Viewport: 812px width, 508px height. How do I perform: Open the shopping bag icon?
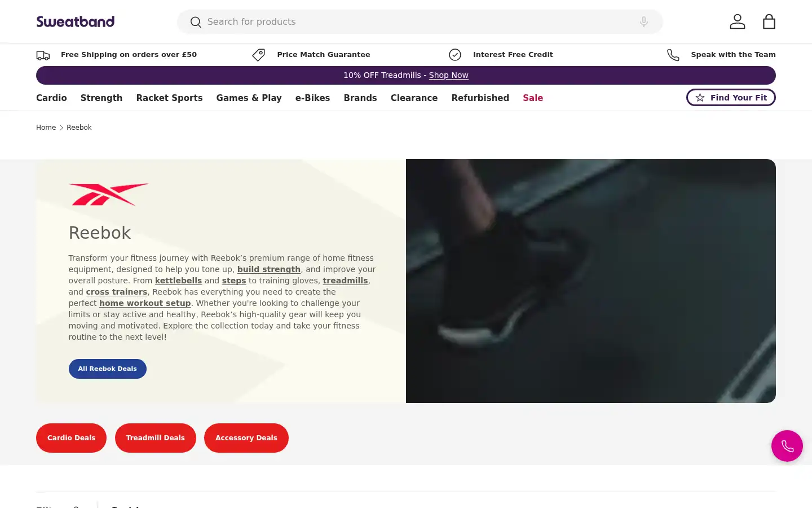click(x=769, y=21)
